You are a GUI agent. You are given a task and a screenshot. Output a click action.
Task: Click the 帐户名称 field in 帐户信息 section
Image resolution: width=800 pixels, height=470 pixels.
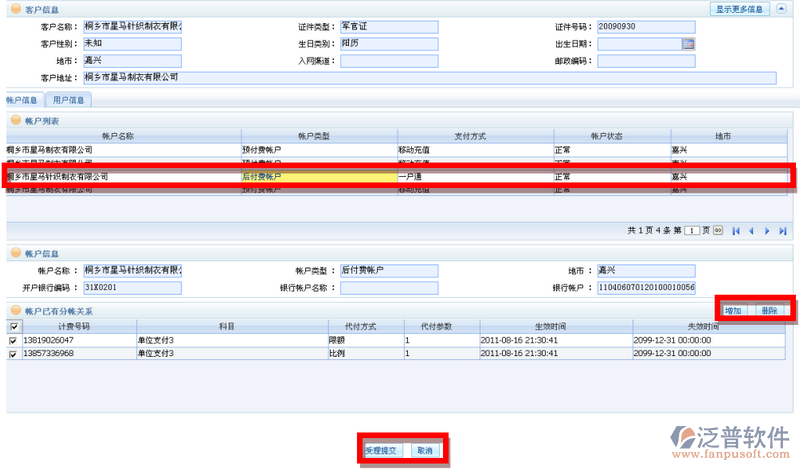[x=133, y=270]
